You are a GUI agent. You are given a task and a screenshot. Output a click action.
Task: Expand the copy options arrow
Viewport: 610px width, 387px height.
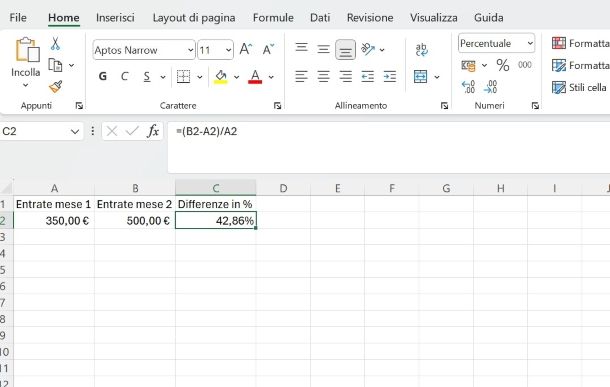72,65
